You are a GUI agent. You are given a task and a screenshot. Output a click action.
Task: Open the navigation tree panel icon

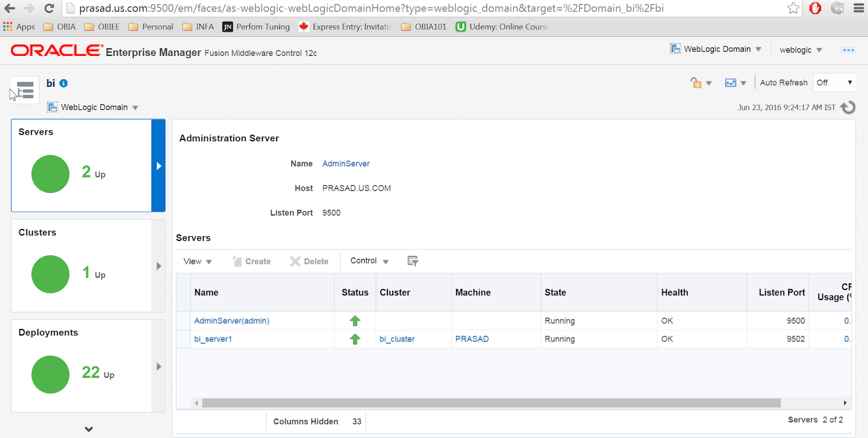[24, 90]
